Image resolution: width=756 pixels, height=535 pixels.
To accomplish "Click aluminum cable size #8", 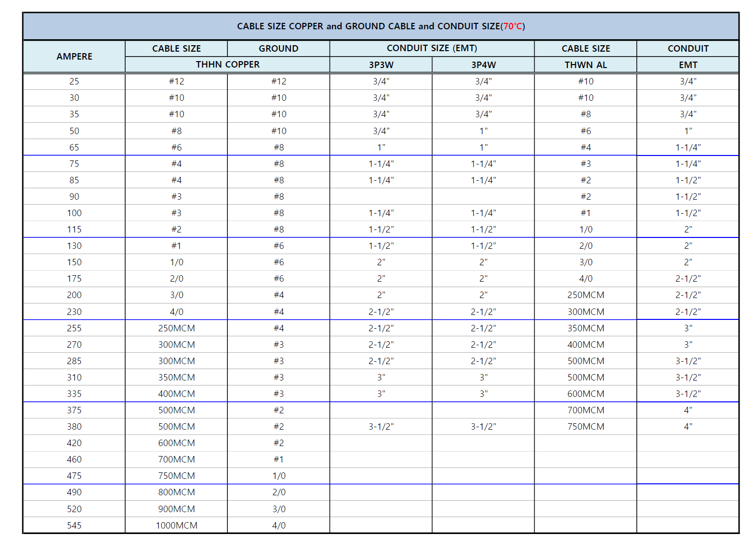I will (586, 114).
